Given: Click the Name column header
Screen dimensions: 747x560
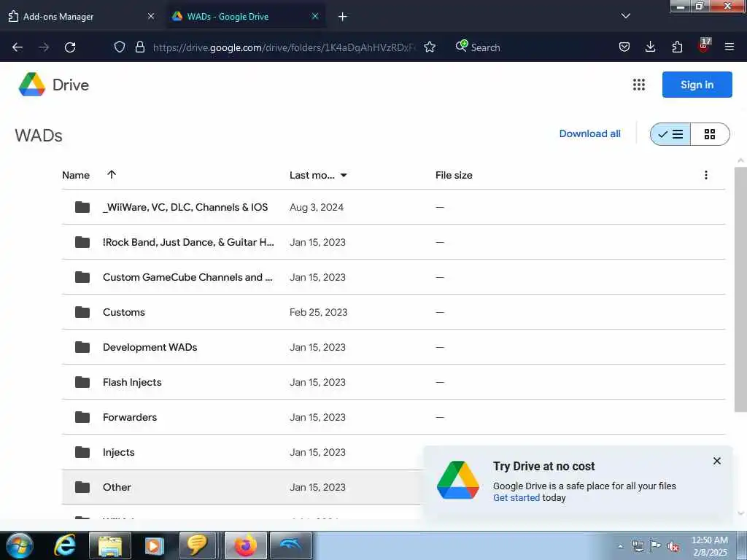Looking at the screenshot, I should (x=76, y=175).
